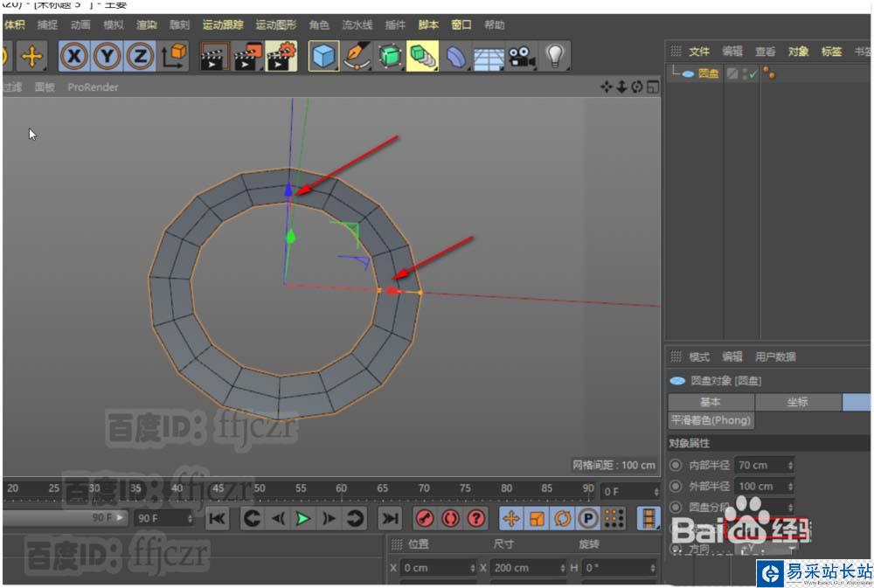
Task: Click the 平滑着色(Phong) button
Action: pos(711,420)
